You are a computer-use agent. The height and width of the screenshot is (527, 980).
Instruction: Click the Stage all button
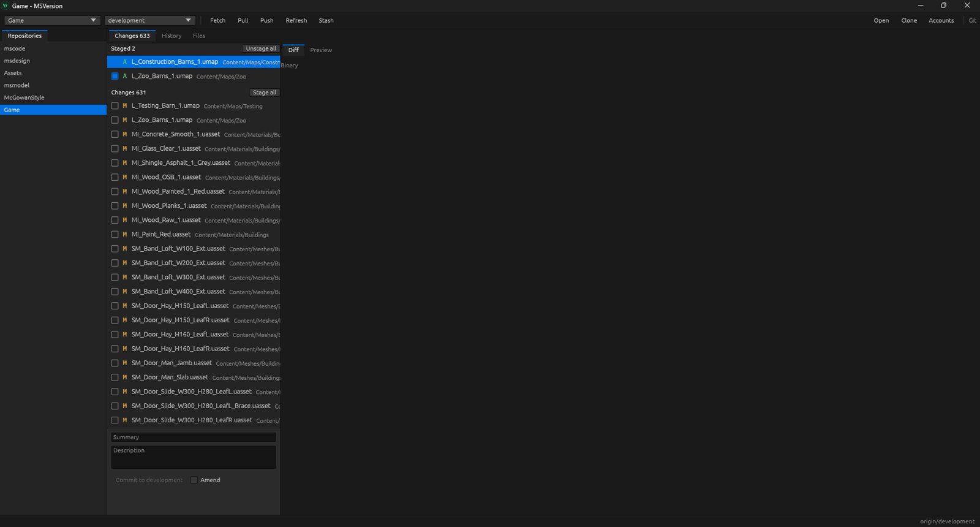click(x=265, y=93)
